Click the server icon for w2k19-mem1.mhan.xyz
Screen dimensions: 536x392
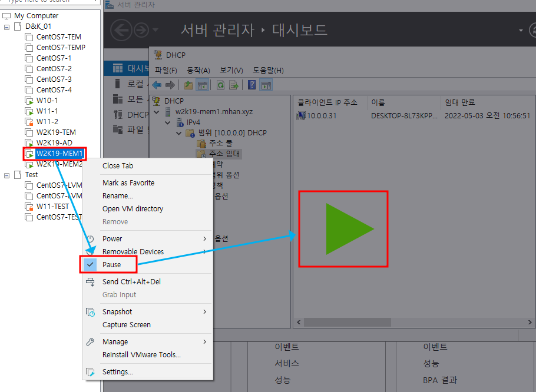tap(168, 112)
